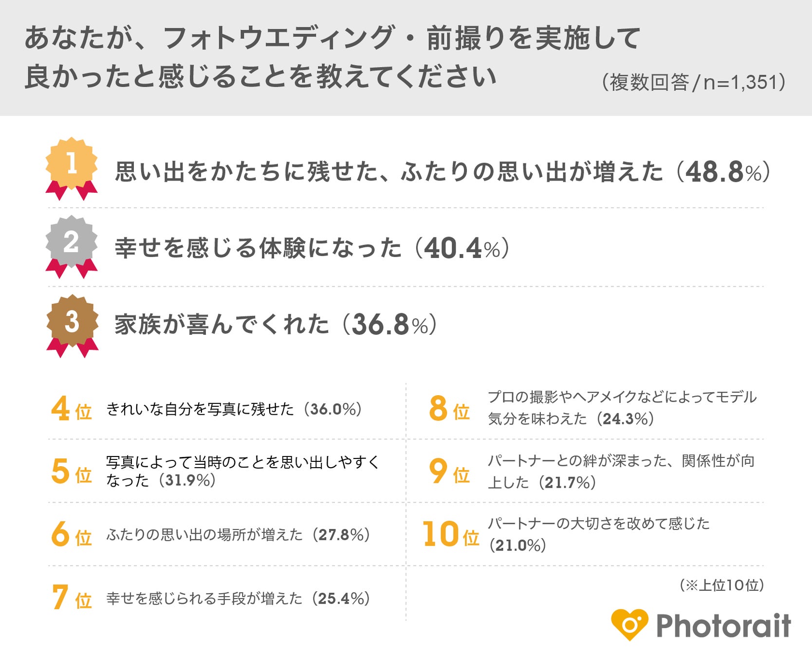Click the gold rank 1 medal icon

pos(72,167)
